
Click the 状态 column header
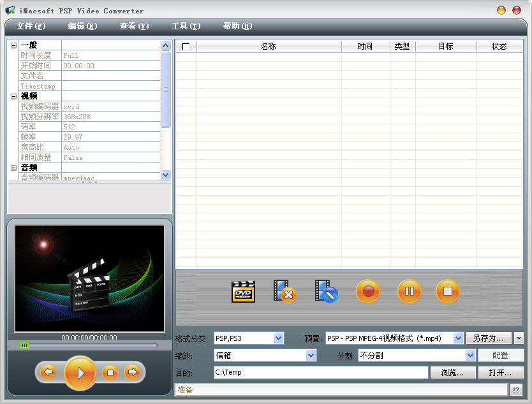coord(499,47)
